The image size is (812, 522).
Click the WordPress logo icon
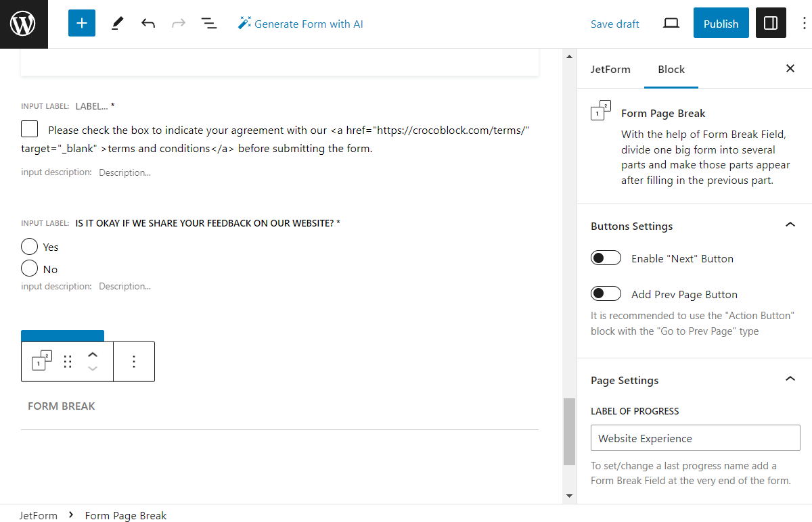tap(24, 24)
